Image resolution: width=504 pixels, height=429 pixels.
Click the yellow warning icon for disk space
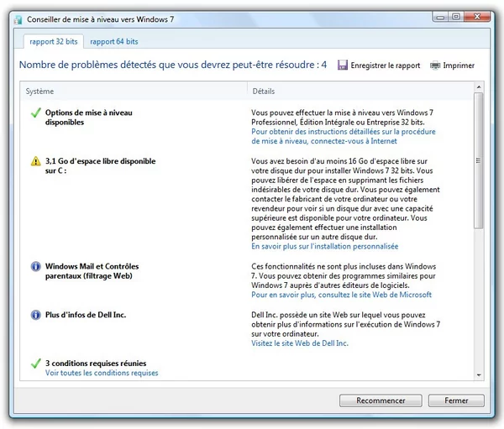coord(35,161)
